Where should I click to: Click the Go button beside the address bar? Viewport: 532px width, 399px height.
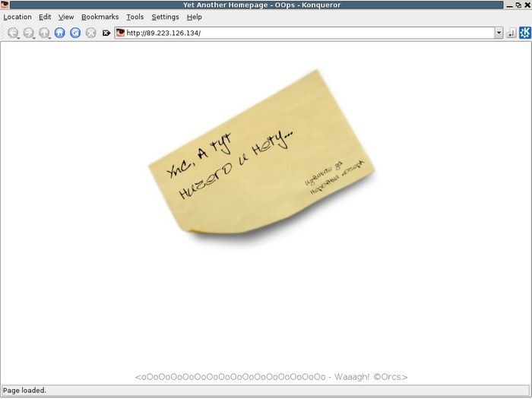click(511, 33)
